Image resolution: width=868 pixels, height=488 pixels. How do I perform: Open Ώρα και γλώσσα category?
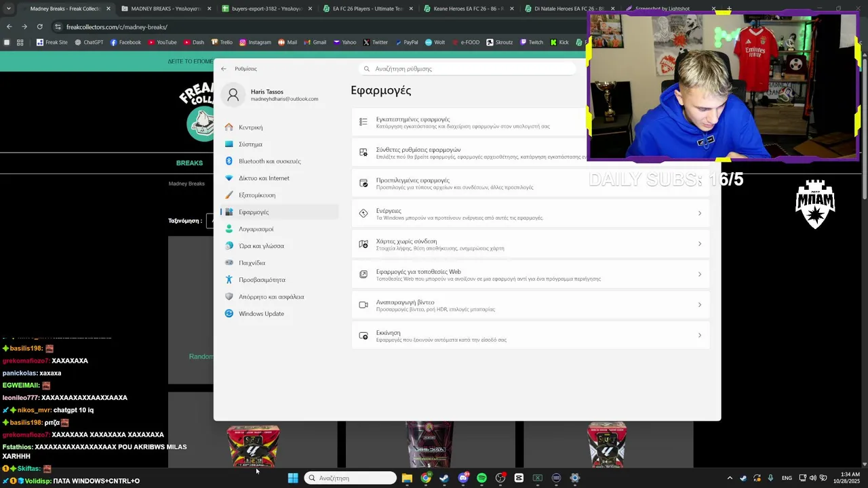(279, 246)
